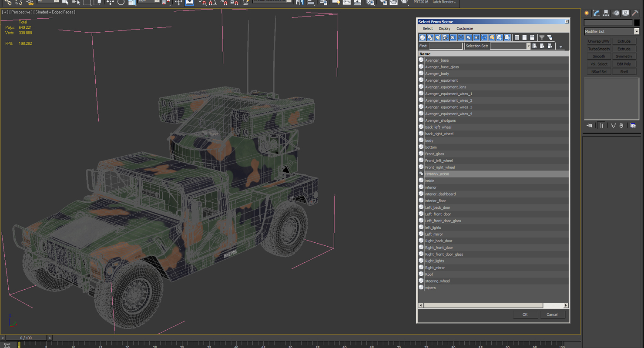Open the Hierarchy command panel tab
Image resolution: width=644 pixels, height=348 pixels.
click(606, 13)
